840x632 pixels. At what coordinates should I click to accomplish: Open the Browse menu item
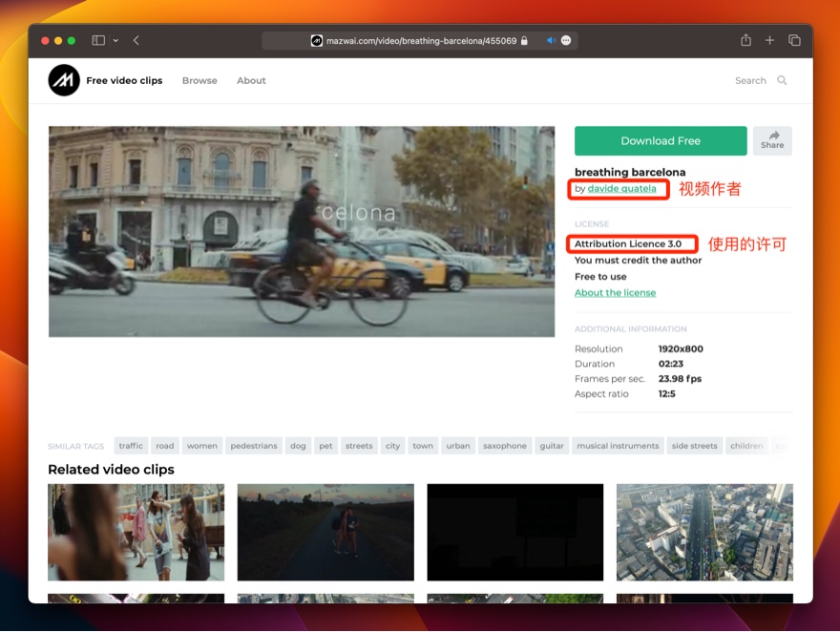(199, 80)
